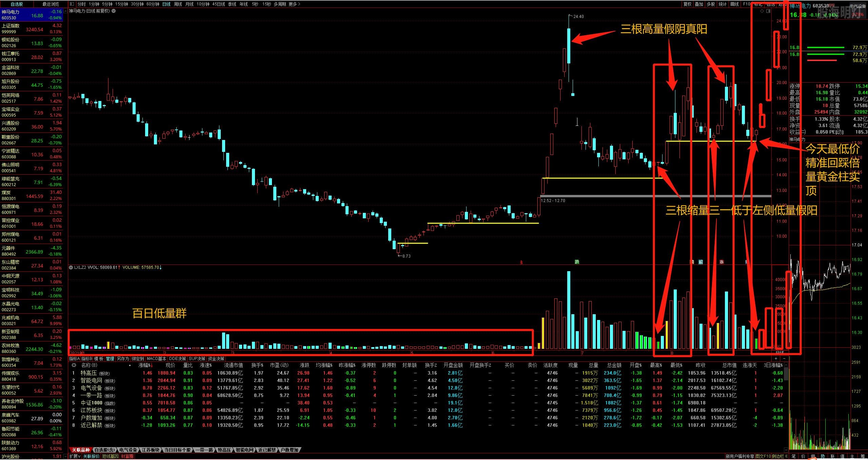
Task: Open the 多周期 view
Action: coord(280,4)
